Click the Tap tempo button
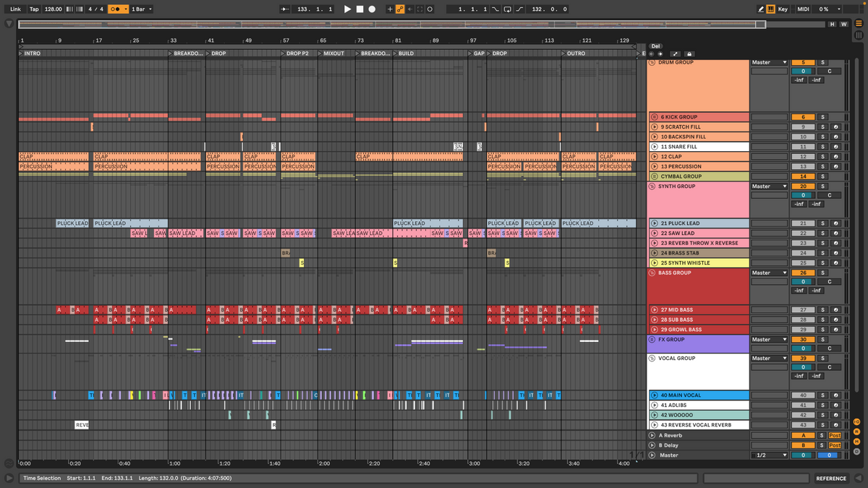The image size is (868, 488). [34, 9]
